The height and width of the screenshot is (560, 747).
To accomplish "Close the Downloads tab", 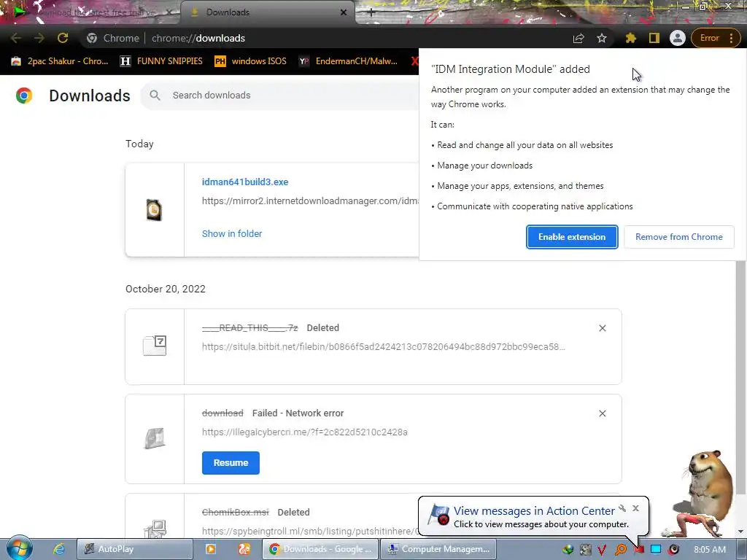I will (x=344, y=12).
